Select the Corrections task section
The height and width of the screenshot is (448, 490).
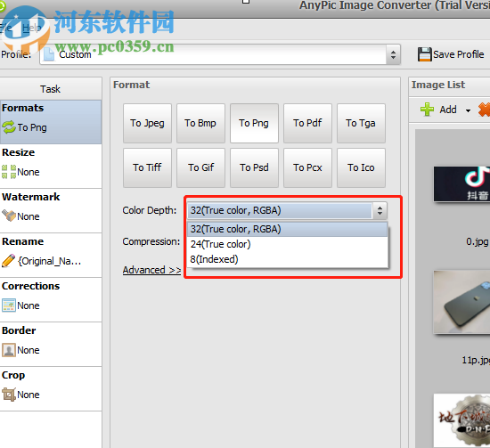click(51, 300)
